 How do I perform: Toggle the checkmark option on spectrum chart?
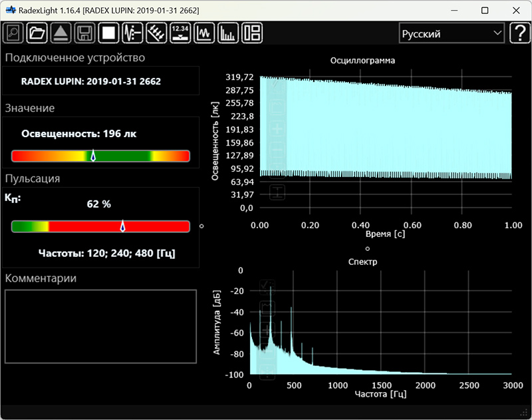click(x=267, y=286)
